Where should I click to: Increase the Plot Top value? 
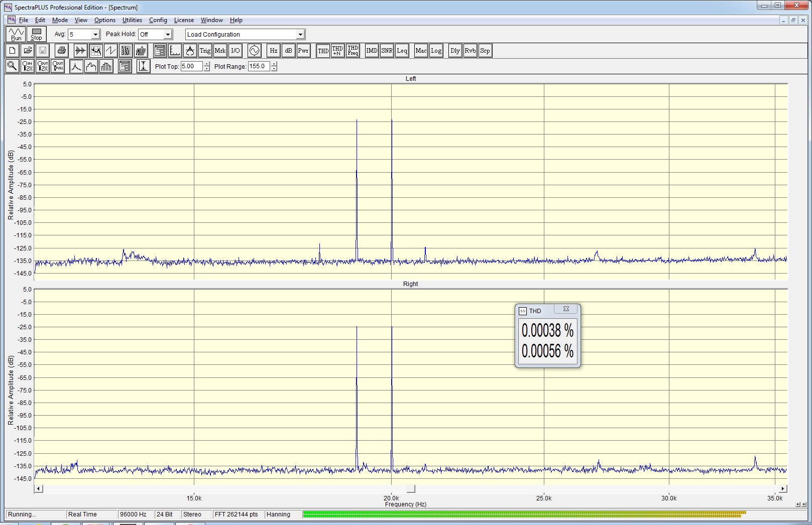click(207, 64)
